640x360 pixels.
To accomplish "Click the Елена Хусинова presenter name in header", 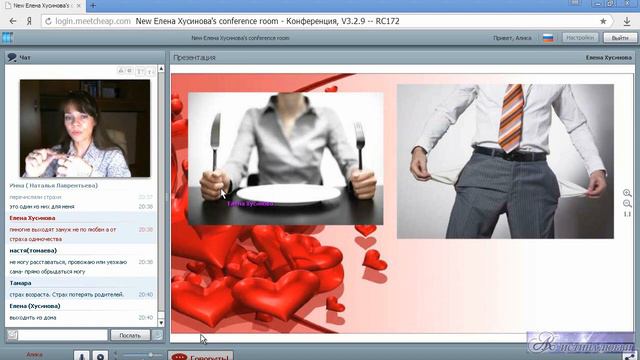I will click(x=609, y=58).
